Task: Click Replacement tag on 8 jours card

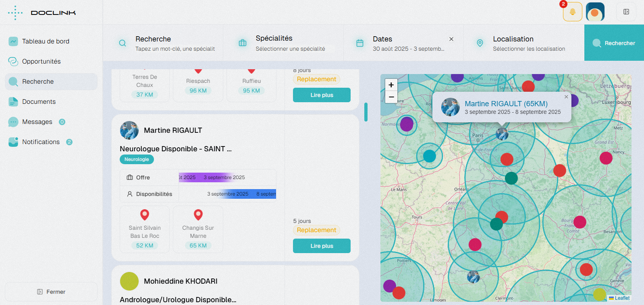Action: (x=316, y=79)
